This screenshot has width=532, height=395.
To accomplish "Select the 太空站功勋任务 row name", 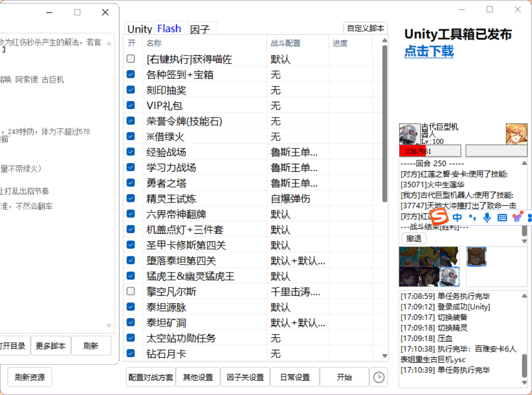I will click(x=181, y=338).
